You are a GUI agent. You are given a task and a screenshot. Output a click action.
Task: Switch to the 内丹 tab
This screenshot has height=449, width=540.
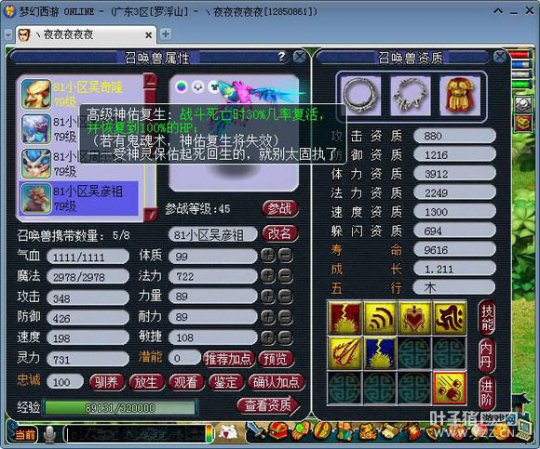pos(487,355)
